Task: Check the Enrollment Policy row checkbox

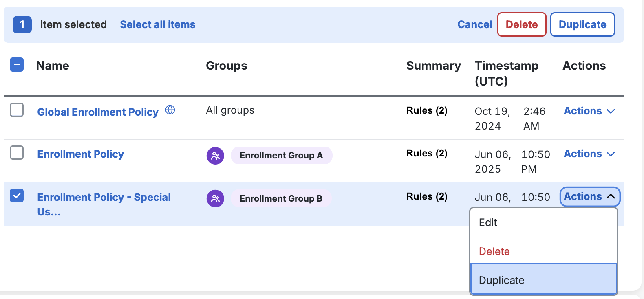Action: [x=17, y=153]
